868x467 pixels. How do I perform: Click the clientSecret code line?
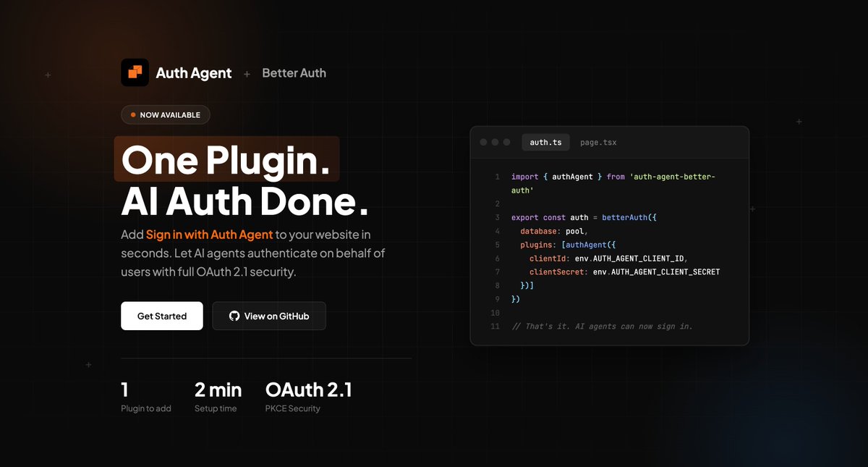click(x=625, y=272)
